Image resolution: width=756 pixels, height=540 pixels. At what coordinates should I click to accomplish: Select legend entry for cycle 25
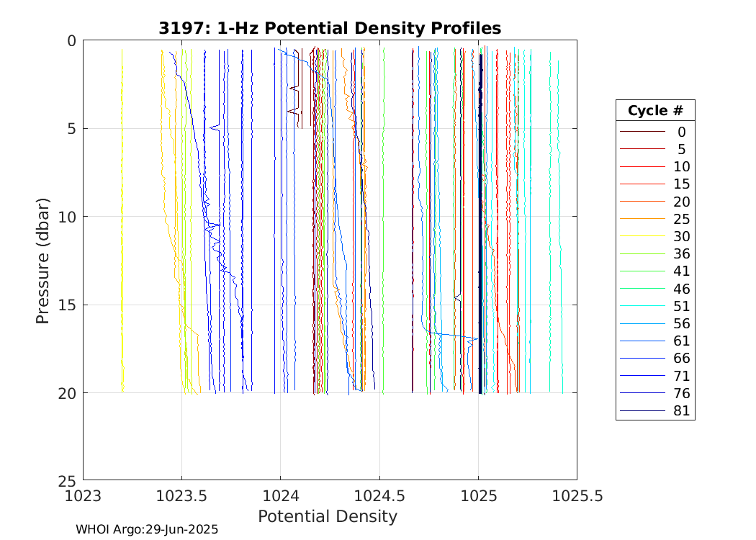coord(655,219)
